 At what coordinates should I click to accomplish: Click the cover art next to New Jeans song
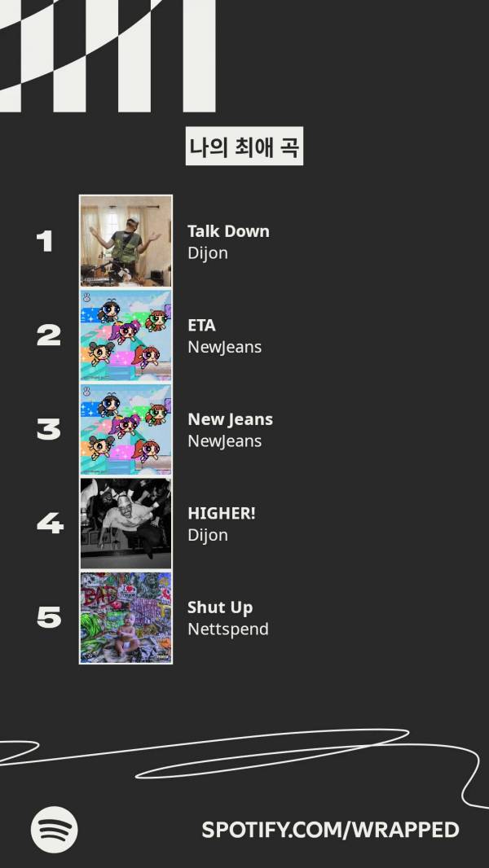click(126, 429)
